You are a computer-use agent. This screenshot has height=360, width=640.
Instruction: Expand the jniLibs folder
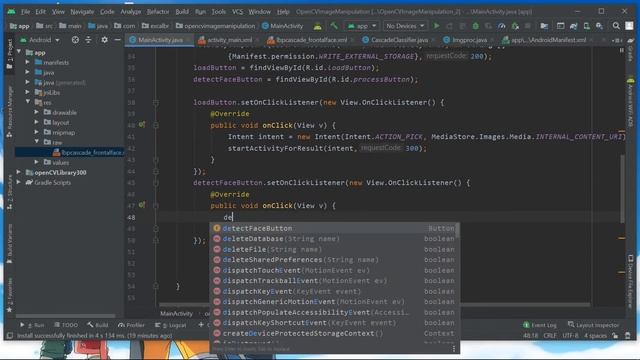pos(28,93)
